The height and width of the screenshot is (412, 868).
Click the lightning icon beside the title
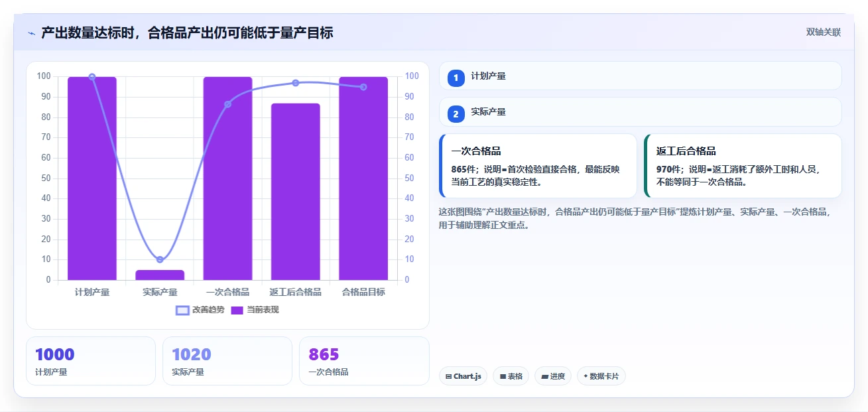31,33
